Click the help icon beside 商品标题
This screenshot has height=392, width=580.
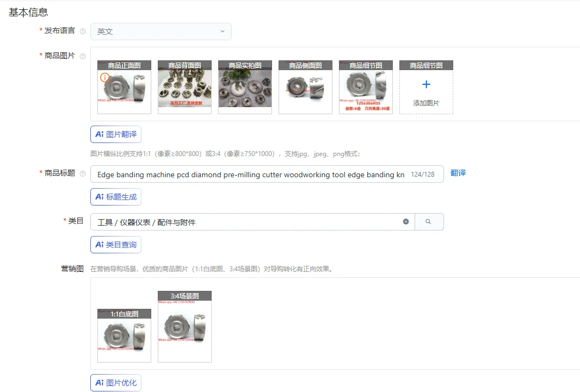(83, 173)
